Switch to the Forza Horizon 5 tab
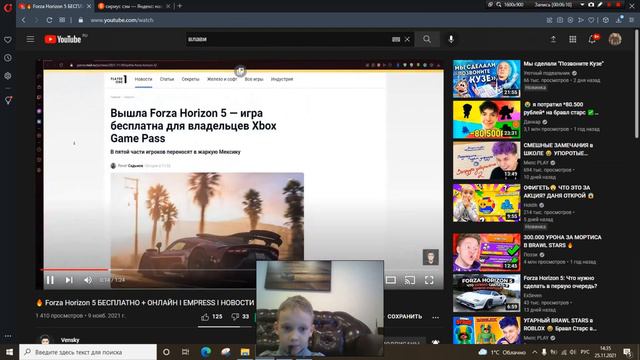The image size is (640, 360). (55, 6)
